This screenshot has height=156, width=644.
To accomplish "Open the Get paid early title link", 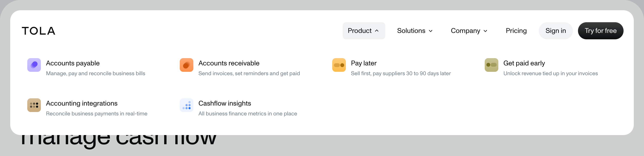I will (x=524, y=63).
